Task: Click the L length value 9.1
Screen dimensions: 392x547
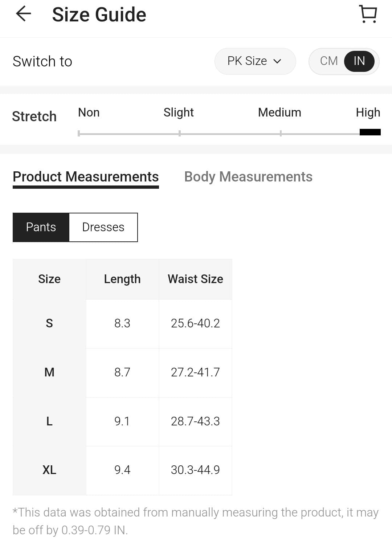Action: tap(122, 421)
